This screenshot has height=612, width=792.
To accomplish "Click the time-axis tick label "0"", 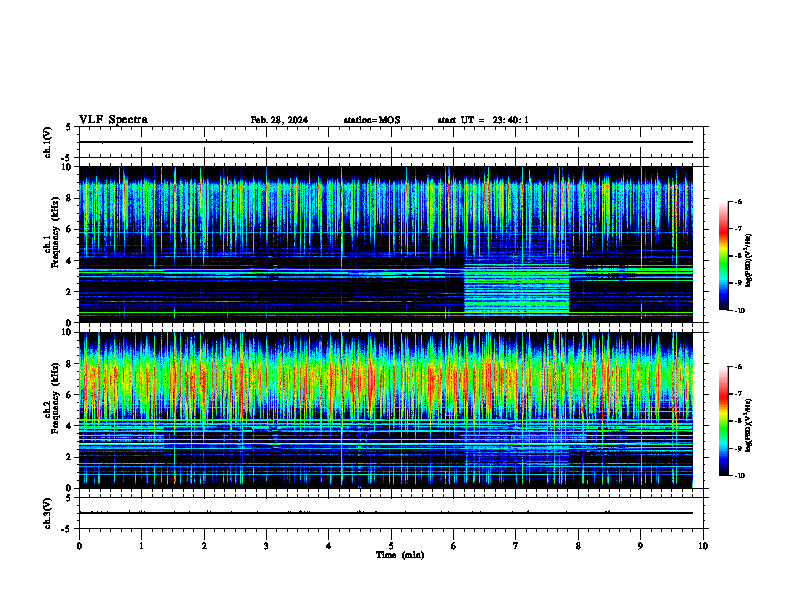I will pos(79,546).
